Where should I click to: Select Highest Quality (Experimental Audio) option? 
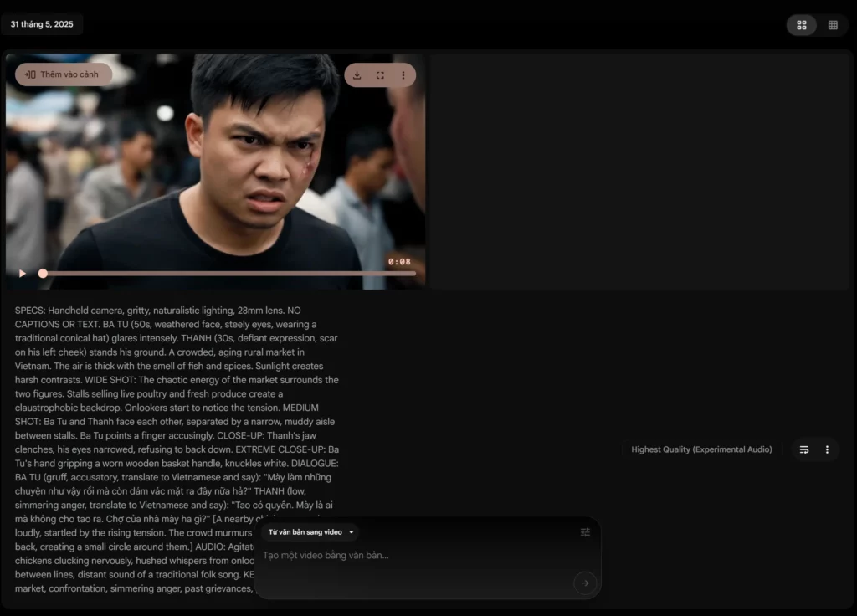point(700,449)
